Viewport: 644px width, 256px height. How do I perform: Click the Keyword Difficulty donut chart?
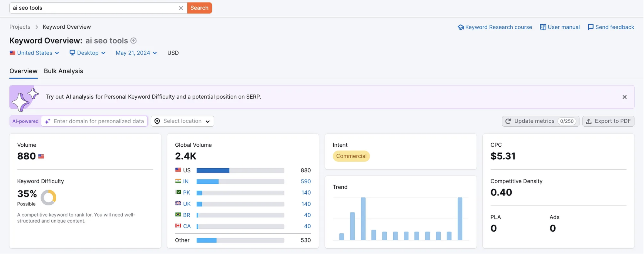click(x=48, y=198)
